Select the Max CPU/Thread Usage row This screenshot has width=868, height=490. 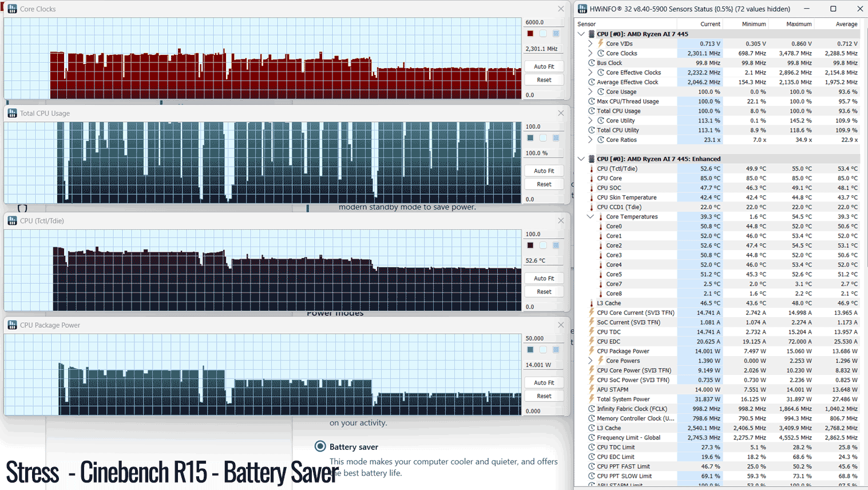click(719, 101)
